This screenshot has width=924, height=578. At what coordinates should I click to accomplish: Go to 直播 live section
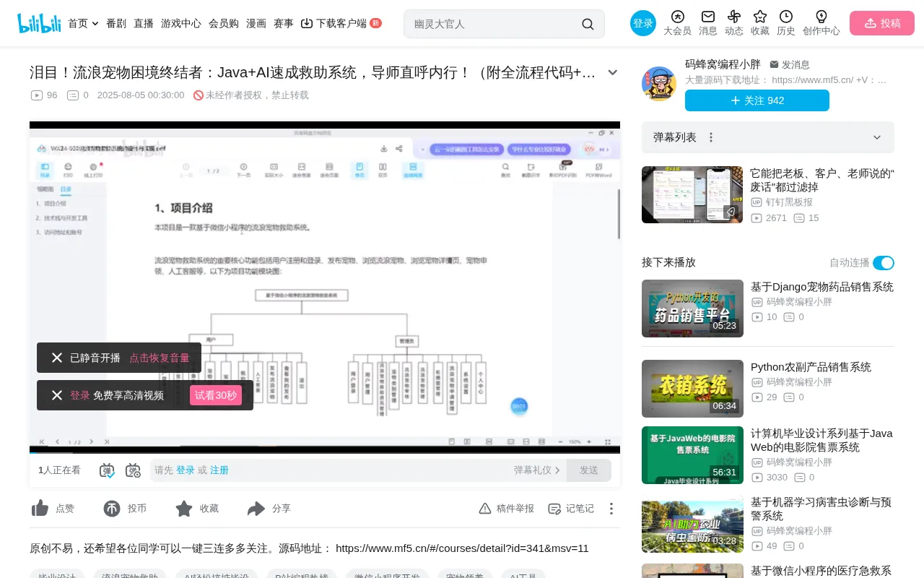(144, 23)
